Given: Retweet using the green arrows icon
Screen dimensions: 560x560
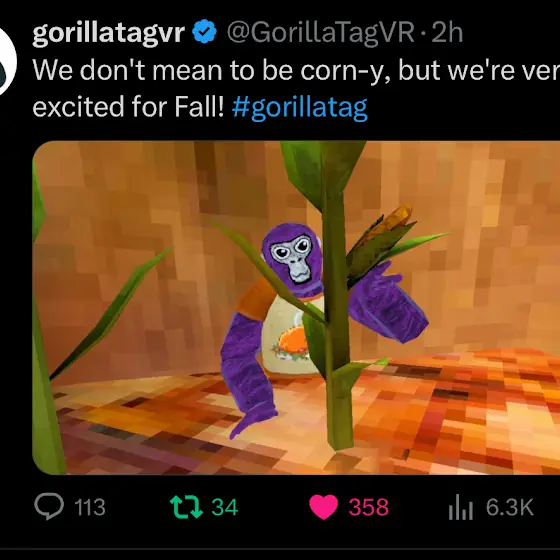Looking at the screenshot, I should [x=186, y=506].
